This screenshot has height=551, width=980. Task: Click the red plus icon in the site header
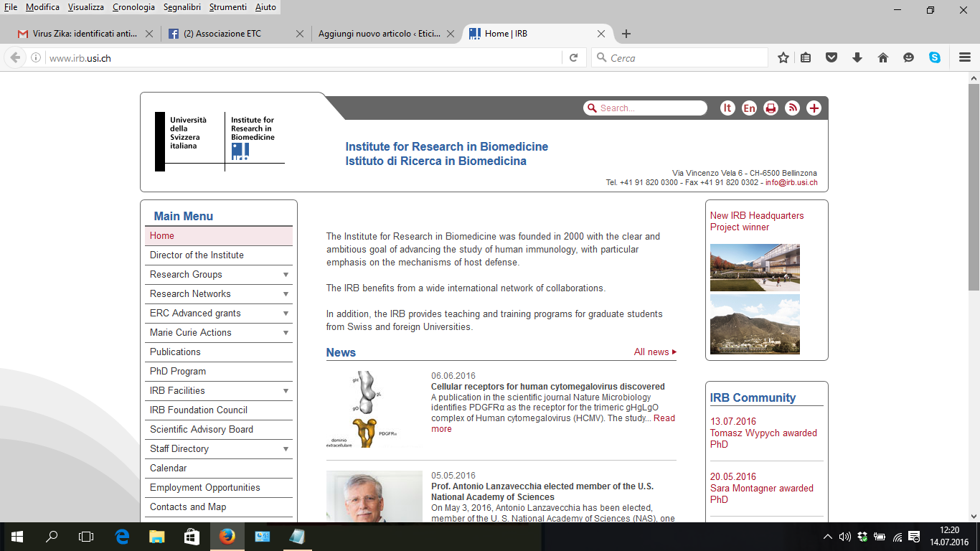[x=814, y=108]
